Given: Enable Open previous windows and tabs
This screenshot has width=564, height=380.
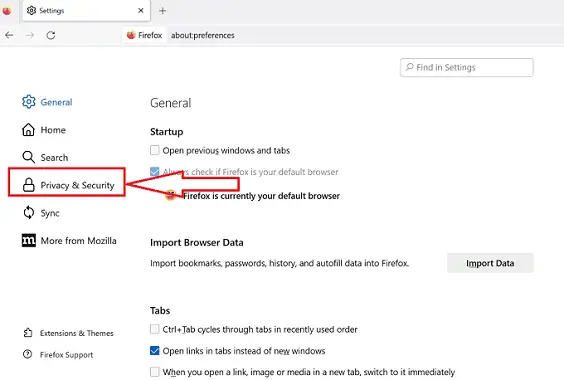Looking at the screenshot, I should point(155,150).
